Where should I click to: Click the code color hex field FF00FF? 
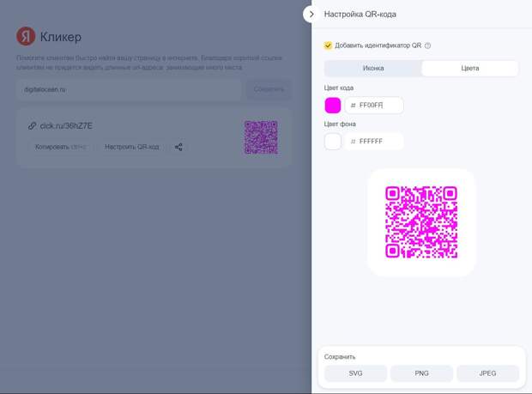(x=374, y=106)
